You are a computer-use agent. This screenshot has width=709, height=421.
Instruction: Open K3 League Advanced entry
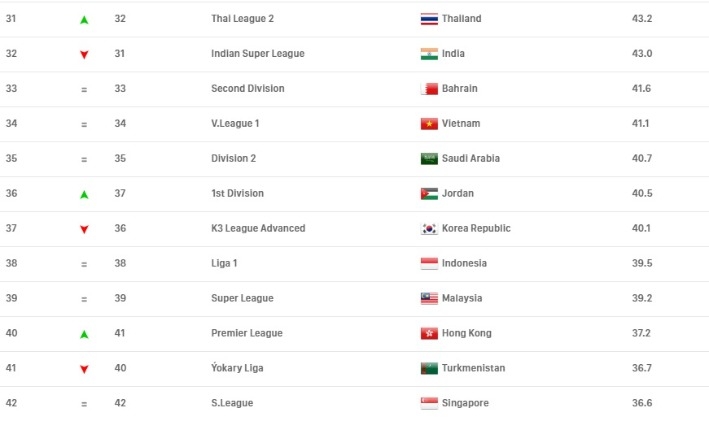[x=258, y=229]
